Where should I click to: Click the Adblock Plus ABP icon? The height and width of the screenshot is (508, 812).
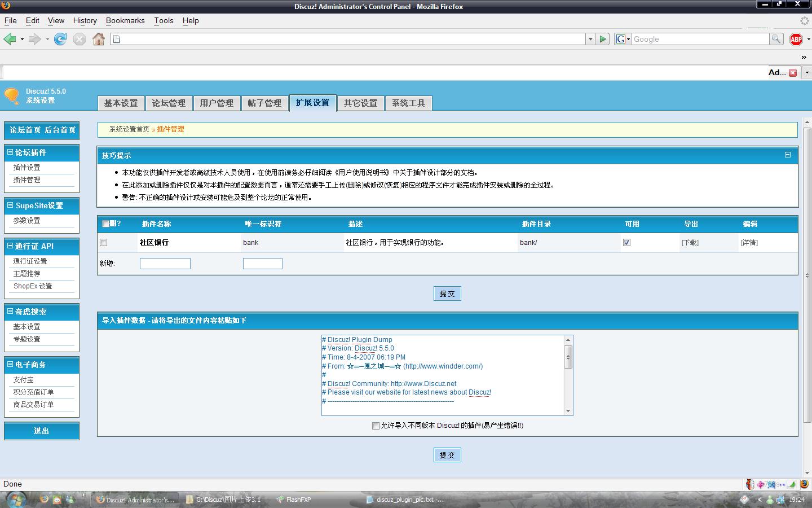[796, 39]
